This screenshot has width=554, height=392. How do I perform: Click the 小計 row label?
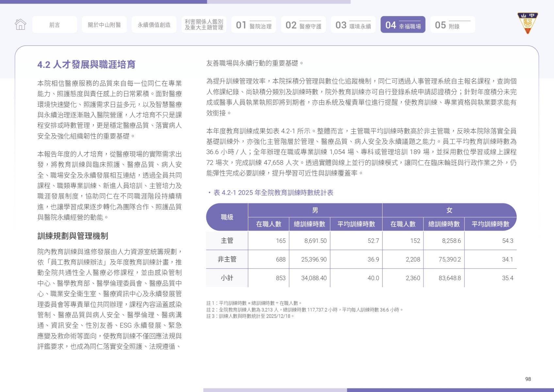(x=227, y=278)
